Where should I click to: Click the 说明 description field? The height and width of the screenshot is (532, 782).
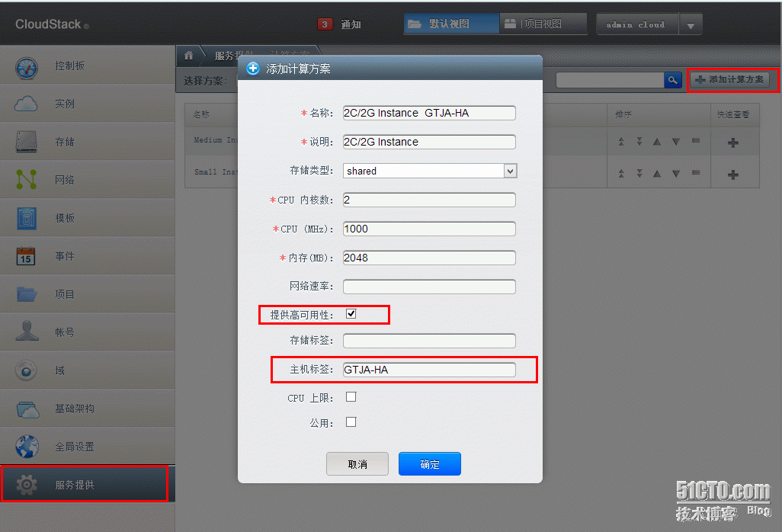(x=429, y=142)
